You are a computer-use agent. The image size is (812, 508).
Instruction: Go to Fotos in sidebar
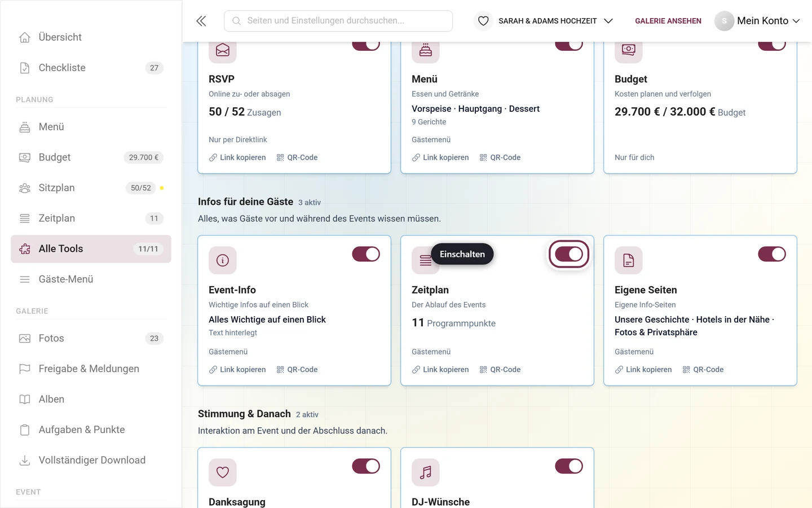click(91, 339)
